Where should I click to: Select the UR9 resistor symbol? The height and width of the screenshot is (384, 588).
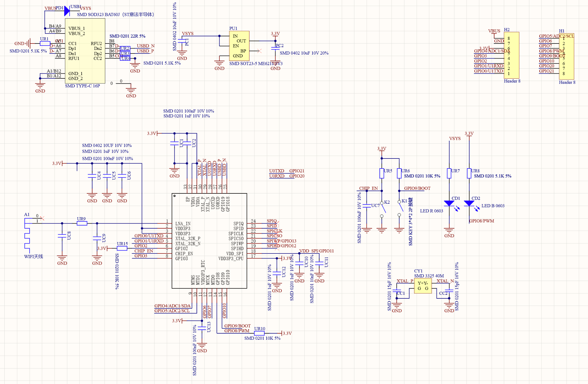tap(81, 223)
